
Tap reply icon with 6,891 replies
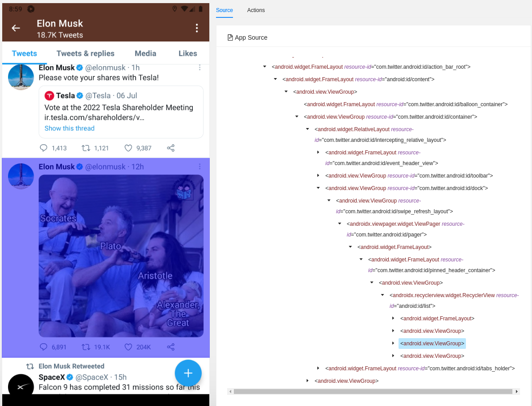click(x=43, y=347)
